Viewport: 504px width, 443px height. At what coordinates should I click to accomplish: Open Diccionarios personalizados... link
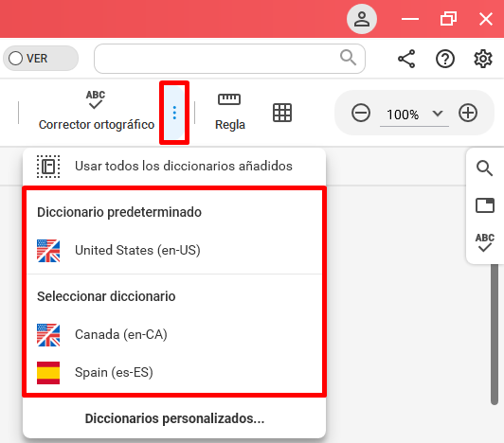pos(174,418)
